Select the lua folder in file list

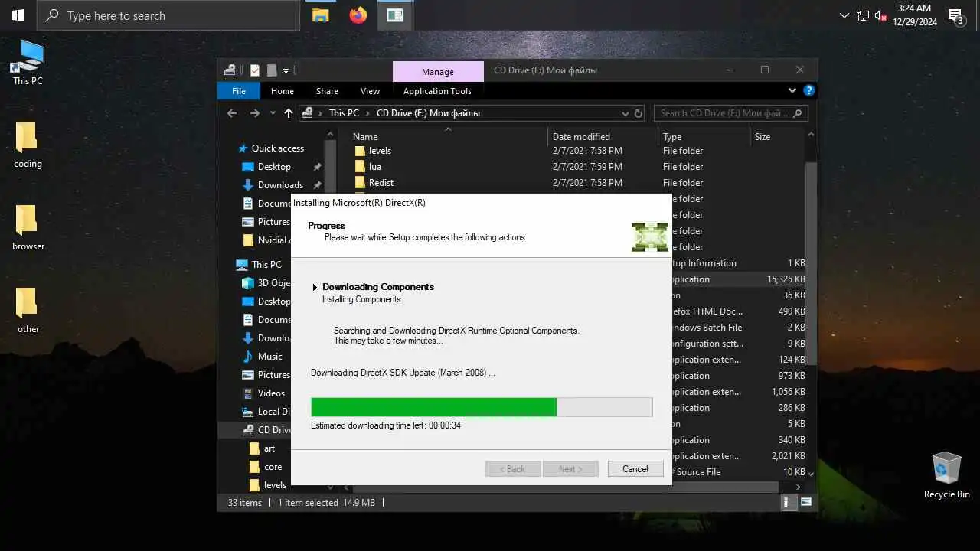(375, 167)
